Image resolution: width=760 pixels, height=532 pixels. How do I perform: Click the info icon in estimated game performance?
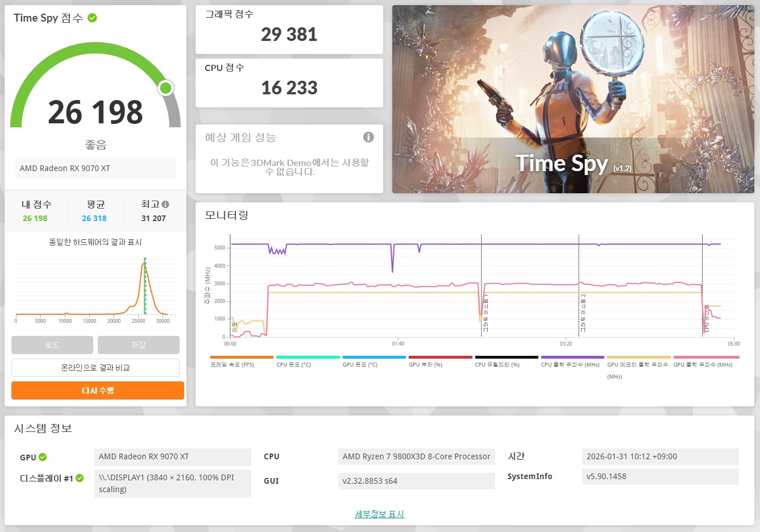368,137
